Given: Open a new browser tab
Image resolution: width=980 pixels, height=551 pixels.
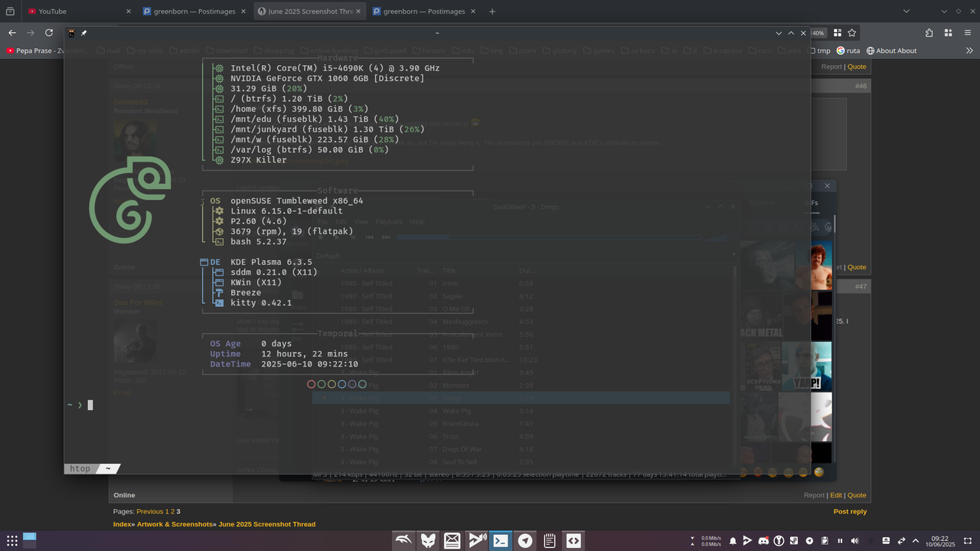Looking at the screenshot, I should click(492, 11).
